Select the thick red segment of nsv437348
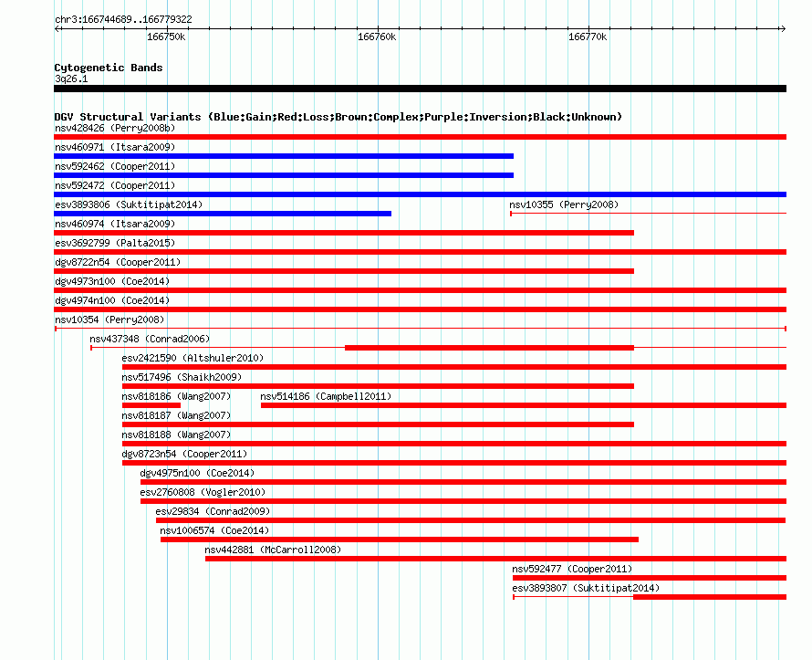 pos(489,348)
